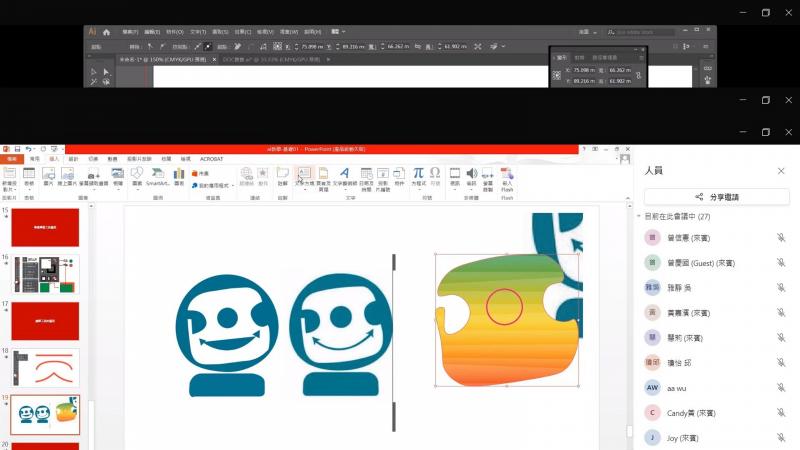The width and height of the screenshot is (800, 450).
Task: Select slide 15 red thumbnail
Action: click(45, 228)
